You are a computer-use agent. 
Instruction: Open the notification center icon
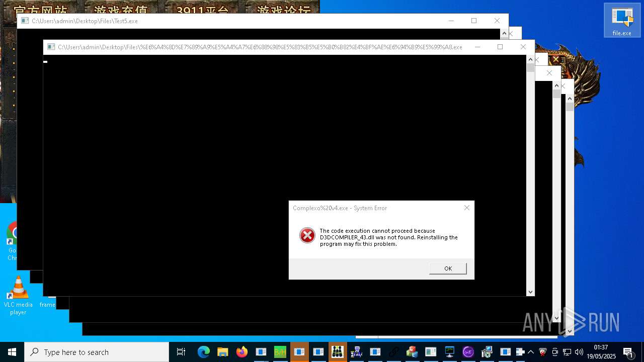tap(628, 352)
